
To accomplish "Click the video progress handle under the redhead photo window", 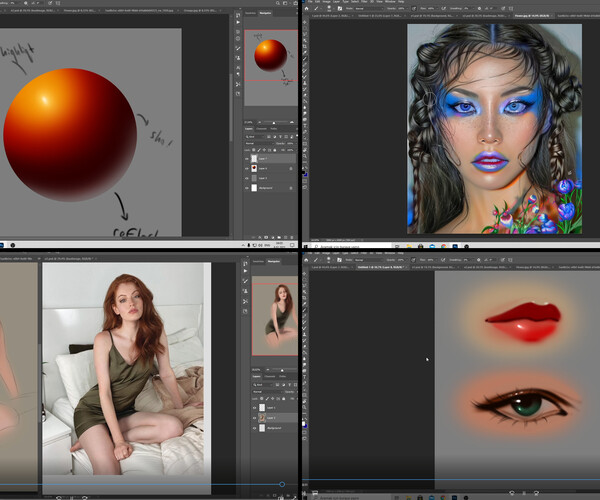I will 282,484.
